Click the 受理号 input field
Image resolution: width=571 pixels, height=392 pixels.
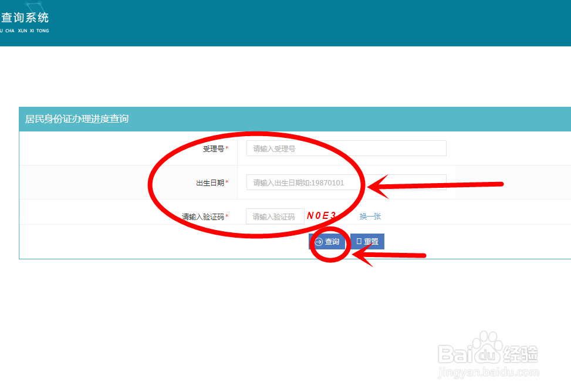point(346,148)
